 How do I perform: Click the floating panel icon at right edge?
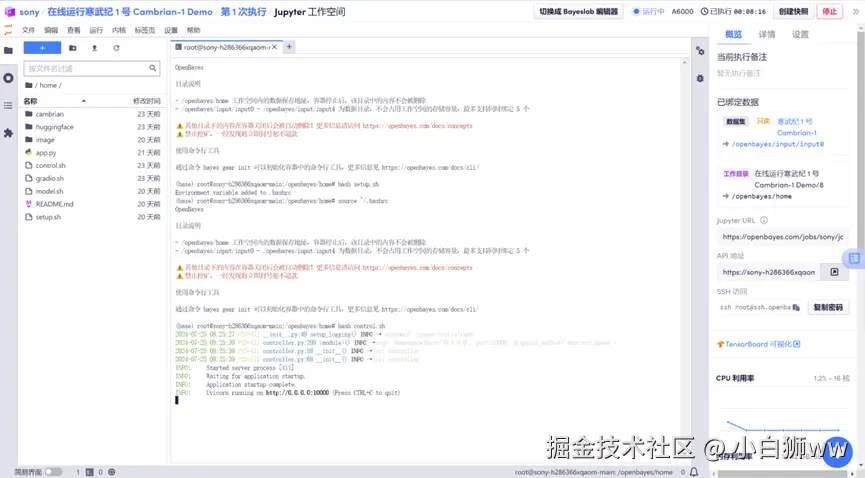pos(854,258)
